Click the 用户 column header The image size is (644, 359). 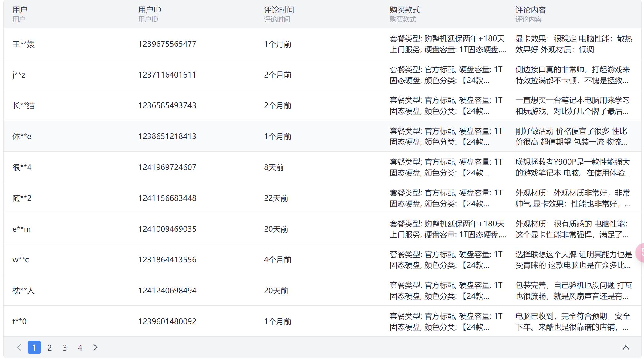20,10
